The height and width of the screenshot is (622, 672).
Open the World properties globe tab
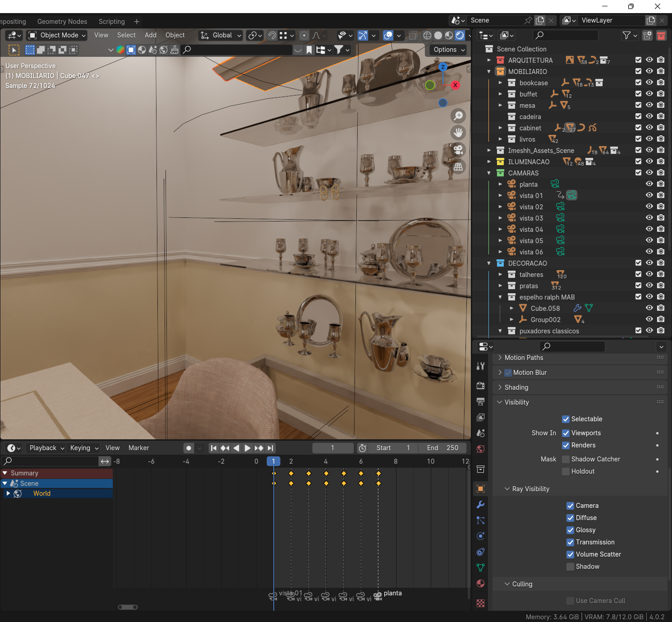coord(481,449)
